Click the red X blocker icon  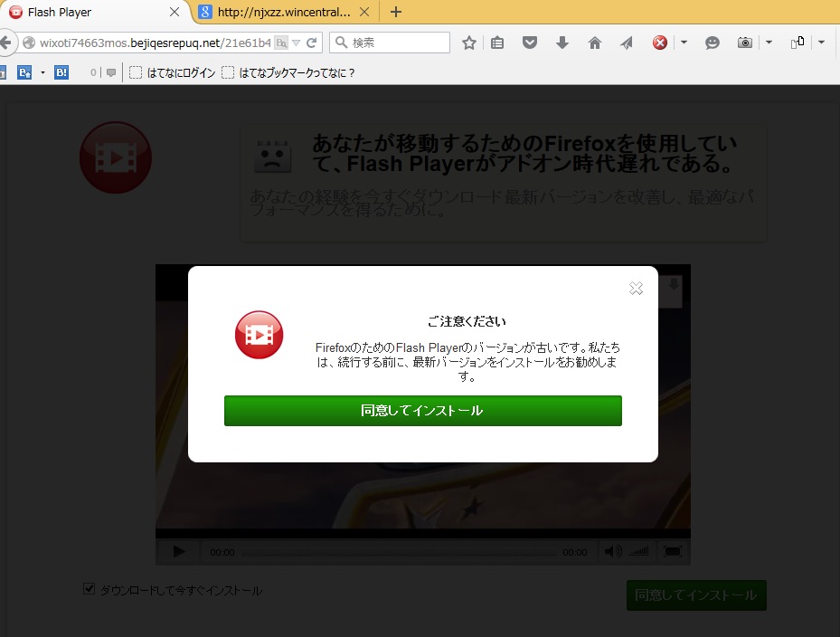660,43
